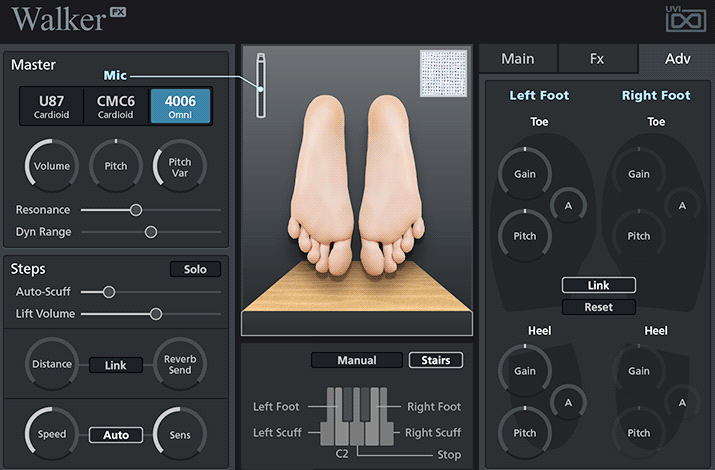Switch to the Main tab

tap(517, 59)
